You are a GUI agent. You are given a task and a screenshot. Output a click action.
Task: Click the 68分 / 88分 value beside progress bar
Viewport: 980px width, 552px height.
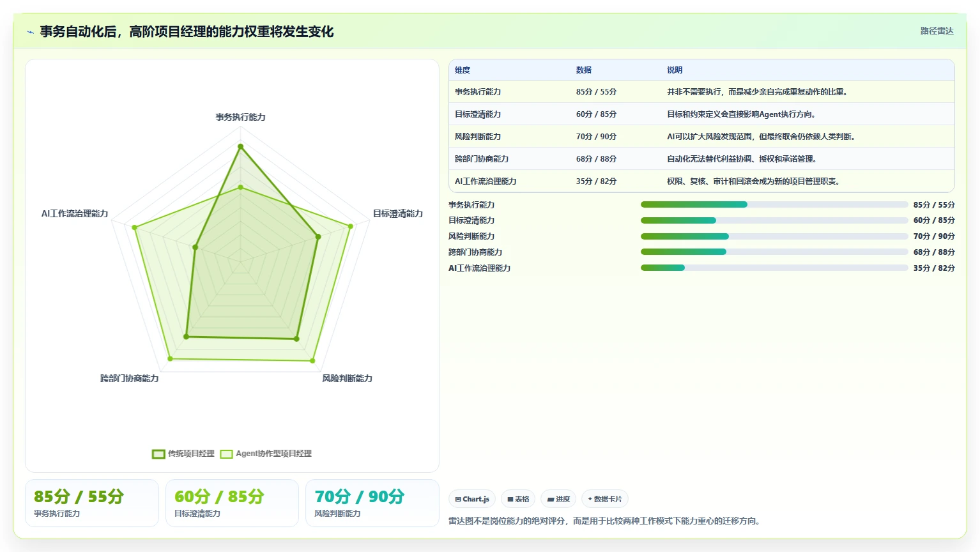[934, 252]
